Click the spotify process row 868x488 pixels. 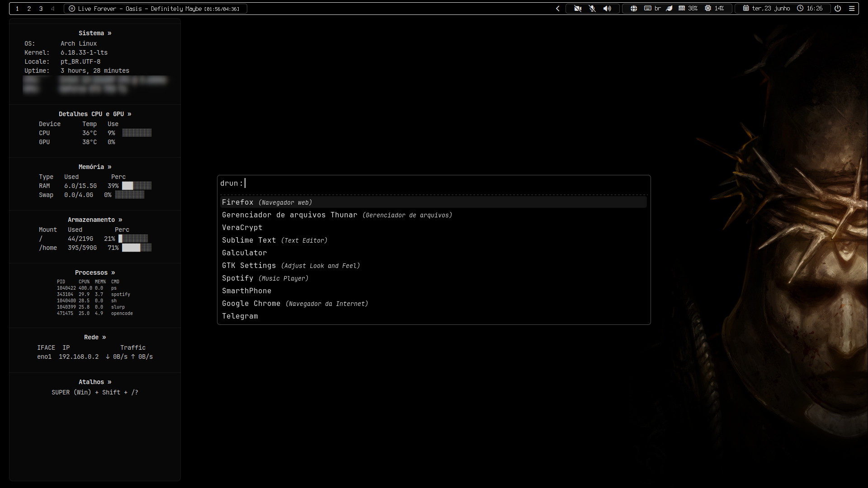94,294
